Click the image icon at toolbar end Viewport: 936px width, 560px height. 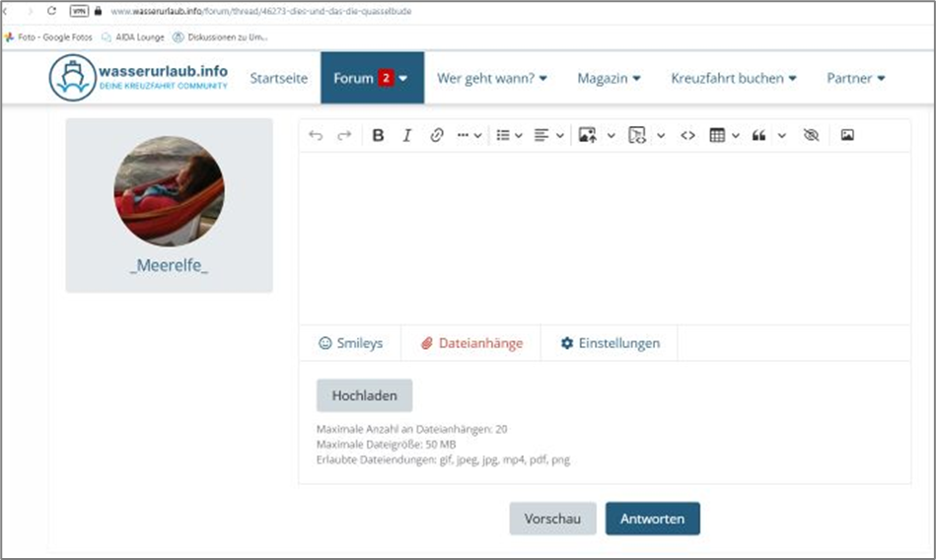(847, 136)
